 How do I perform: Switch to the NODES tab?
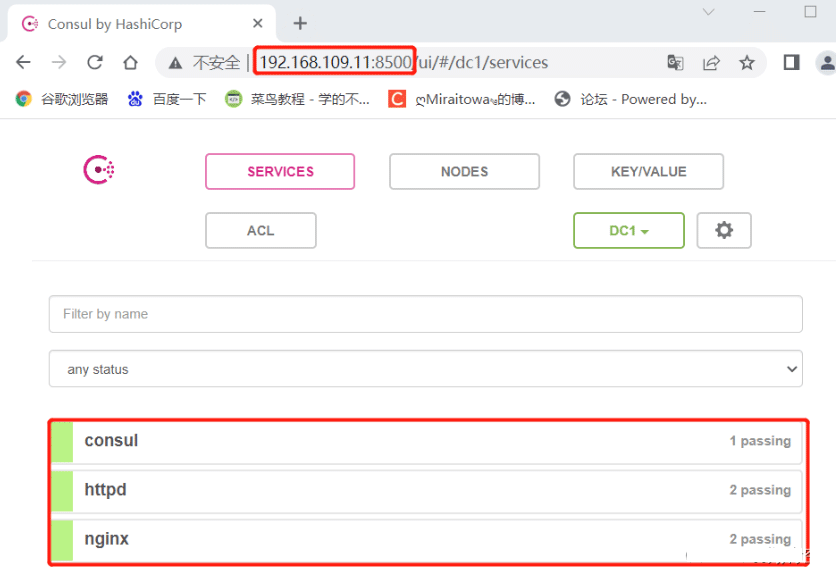pos(464,172)
